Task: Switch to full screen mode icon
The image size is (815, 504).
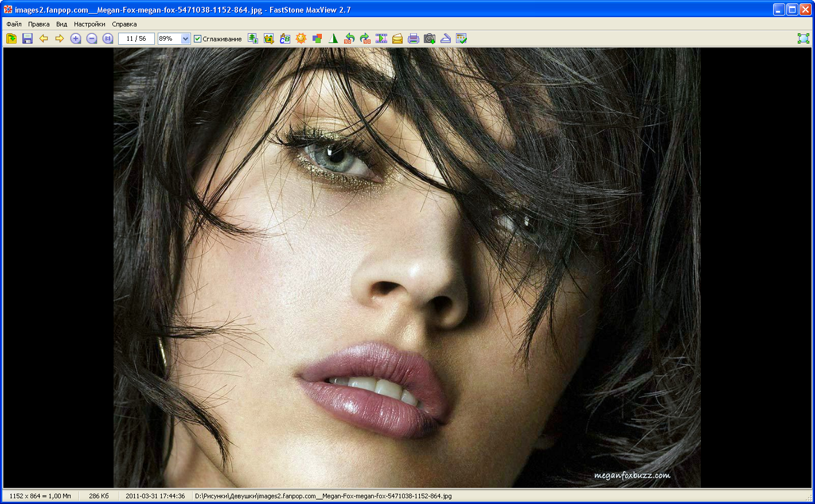Action: [x=804, y=38]
